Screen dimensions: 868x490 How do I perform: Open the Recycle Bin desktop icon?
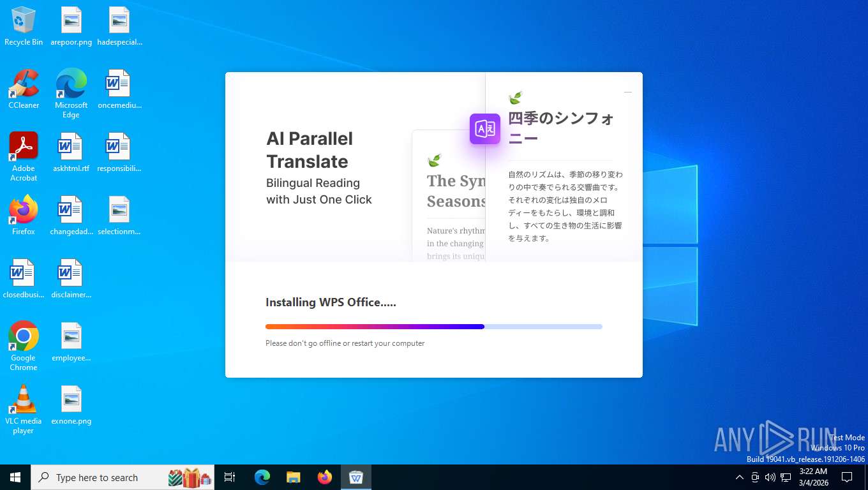point(24,27)
